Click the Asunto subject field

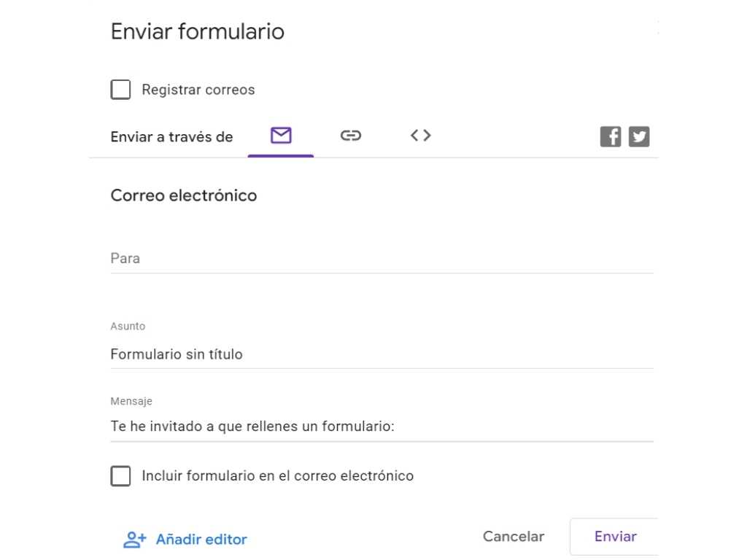coord(379,354)
